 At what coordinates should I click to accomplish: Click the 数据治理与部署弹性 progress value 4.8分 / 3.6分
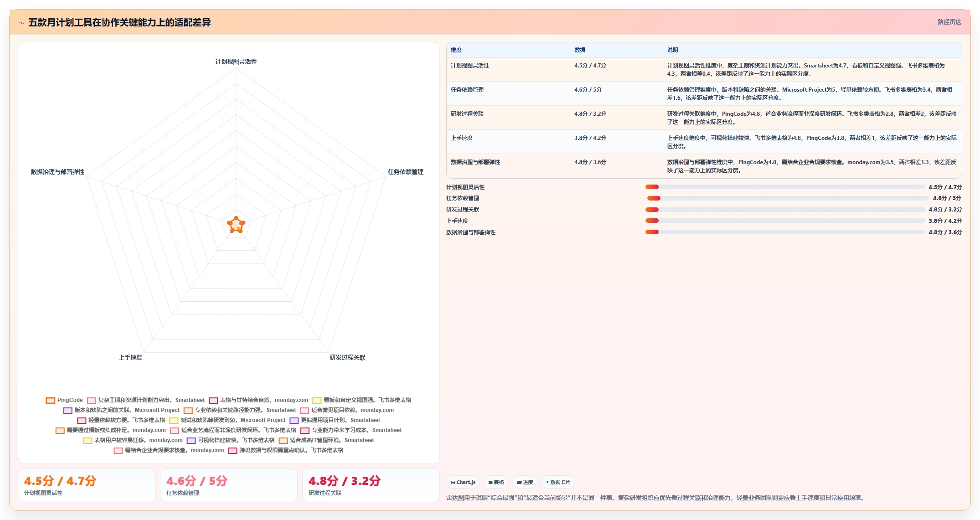(x=945, y=232)
